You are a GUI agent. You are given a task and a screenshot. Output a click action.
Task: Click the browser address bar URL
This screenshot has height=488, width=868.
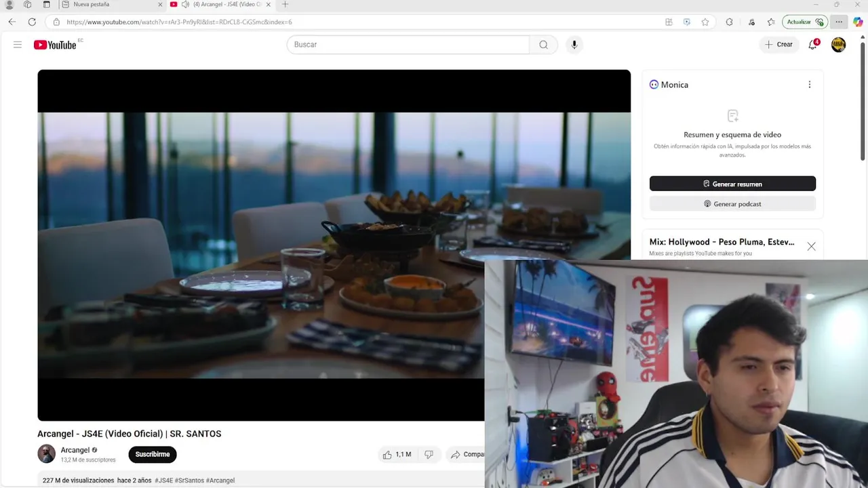(179, 22)
